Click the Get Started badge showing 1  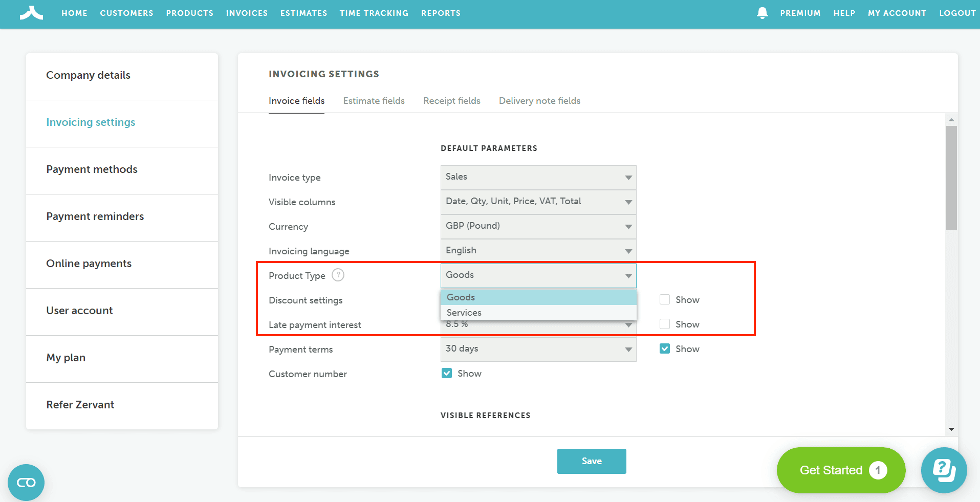pos(878,470)
